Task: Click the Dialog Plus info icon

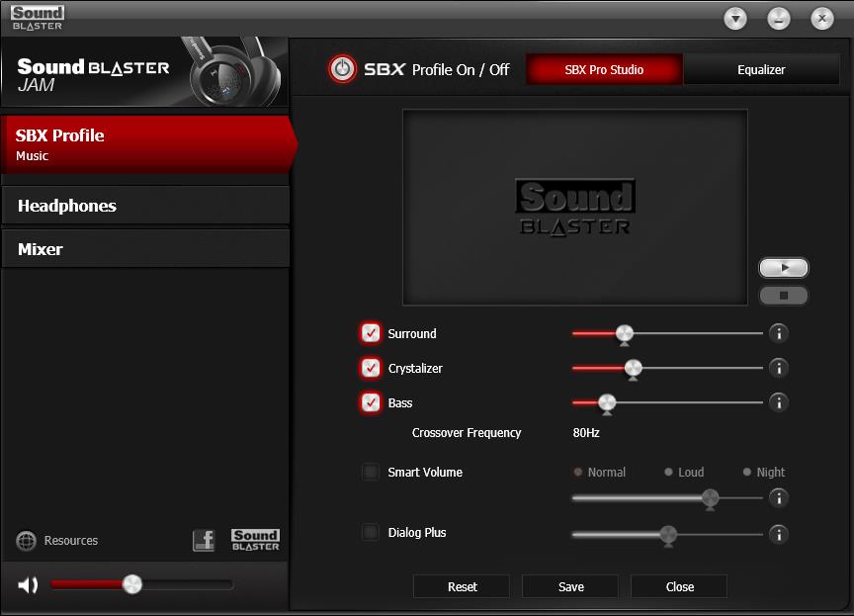Action: [x=778, y=534]
